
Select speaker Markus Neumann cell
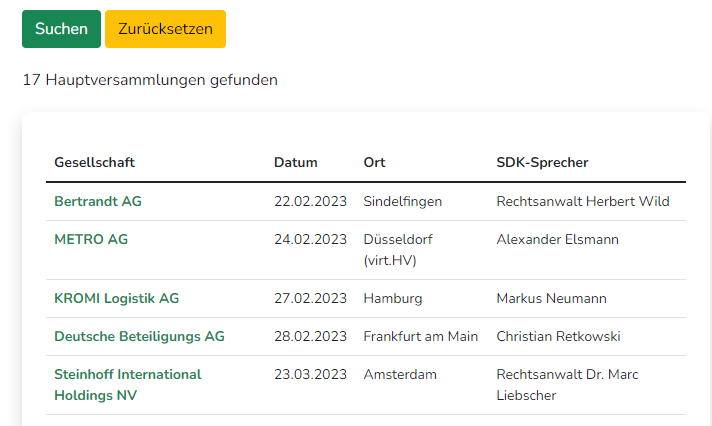click(551, 298)
